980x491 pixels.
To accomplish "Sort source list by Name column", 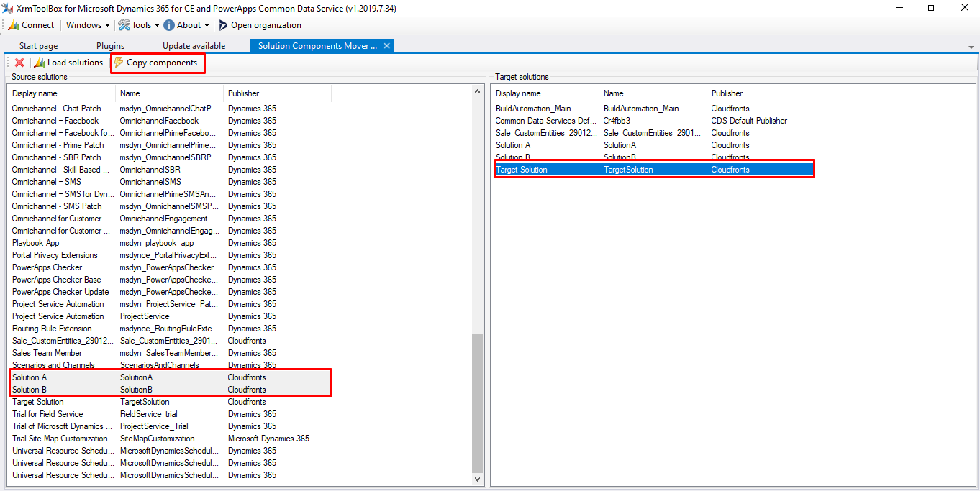I will click(169, 93).
